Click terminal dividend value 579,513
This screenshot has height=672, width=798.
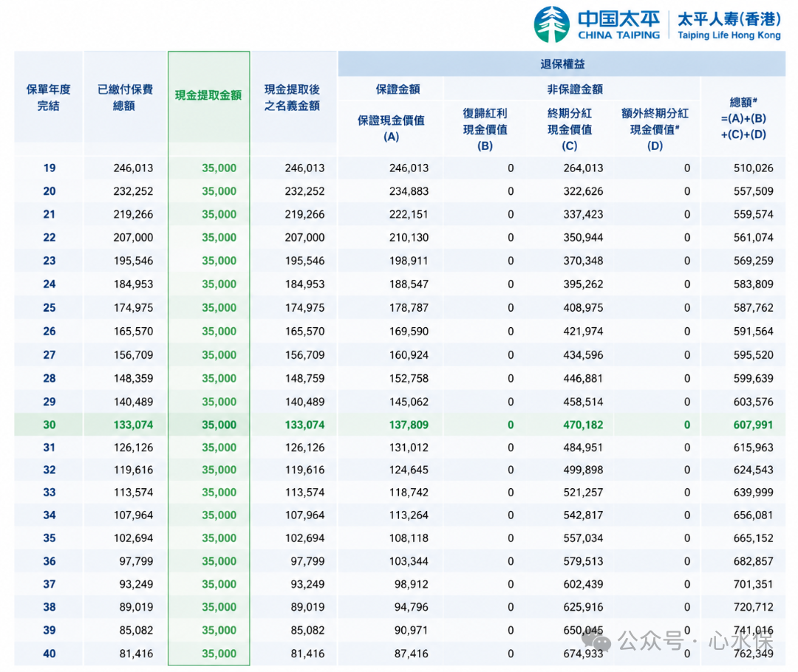[x=583, y=561]
